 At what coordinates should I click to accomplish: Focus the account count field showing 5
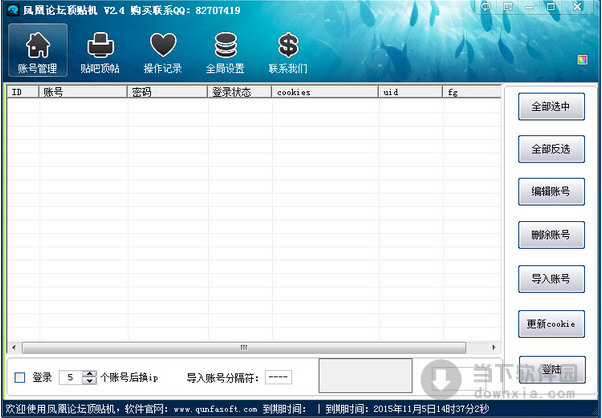71,377
